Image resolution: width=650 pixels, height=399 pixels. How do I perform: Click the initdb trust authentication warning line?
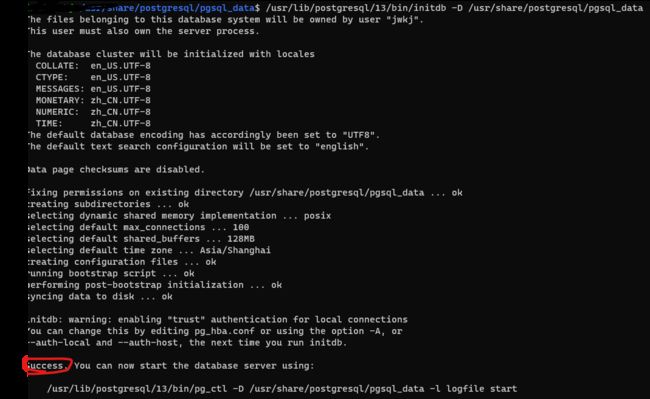point(218,319)
